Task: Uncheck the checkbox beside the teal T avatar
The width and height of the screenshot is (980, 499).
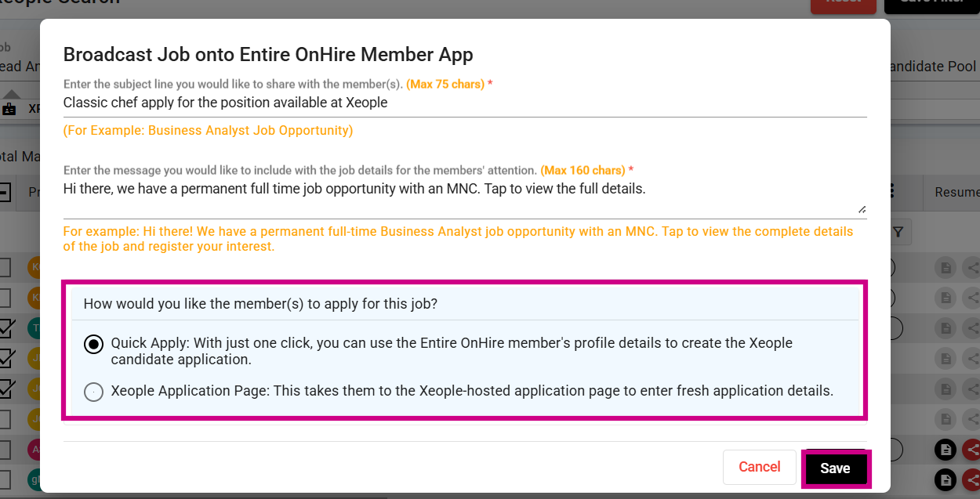Action: click(x=6, y=327)
